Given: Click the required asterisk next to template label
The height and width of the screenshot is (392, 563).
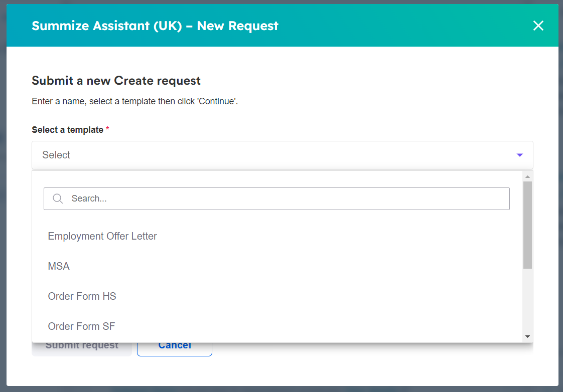Looking at the screenshot, I should click(x=107, y=129).
